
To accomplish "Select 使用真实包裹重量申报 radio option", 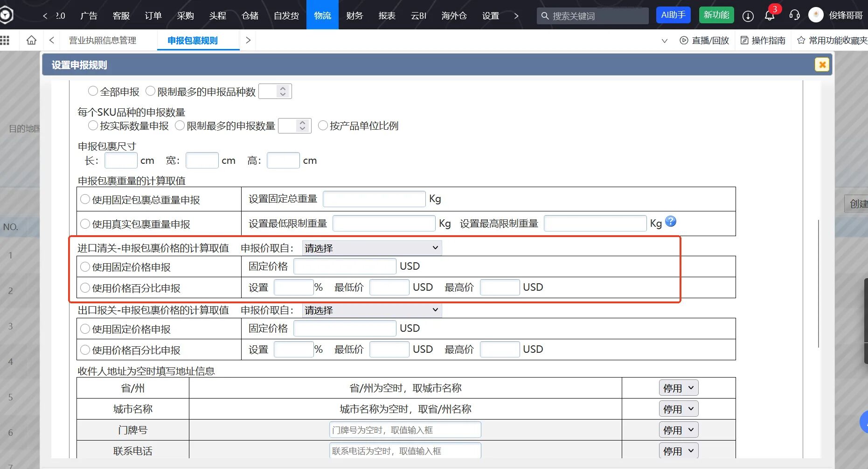I will pyautogui.click(x=85, y=224).
